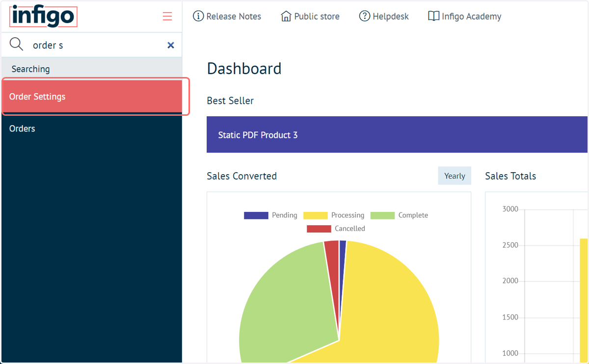Open Orders search result
This screenshot has height=364, width=589.
92,129
